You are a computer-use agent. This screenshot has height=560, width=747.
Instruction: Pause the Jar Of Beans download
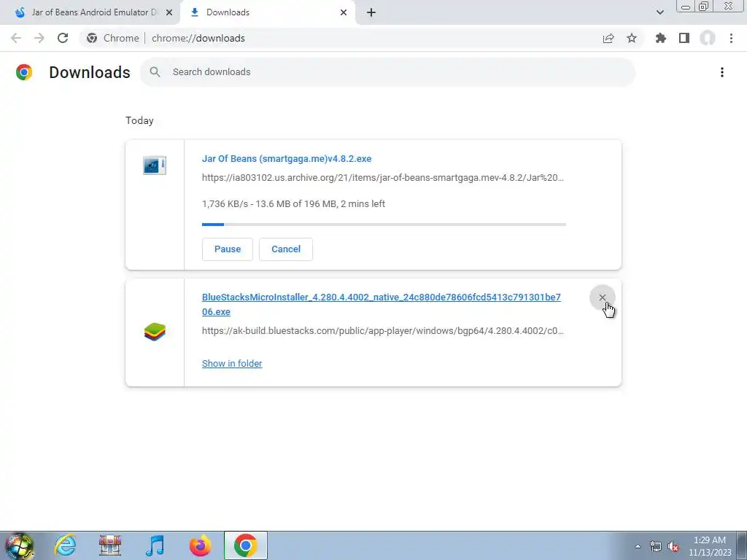tap(228, 249)
